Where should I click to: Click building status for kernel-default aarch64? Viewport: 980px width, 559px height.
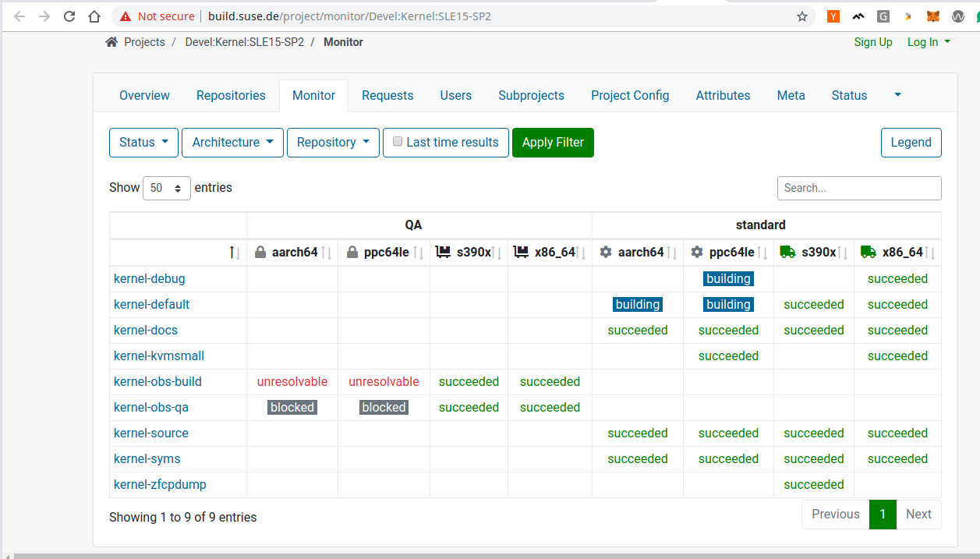pyautogui.click(x=638, y=305)
